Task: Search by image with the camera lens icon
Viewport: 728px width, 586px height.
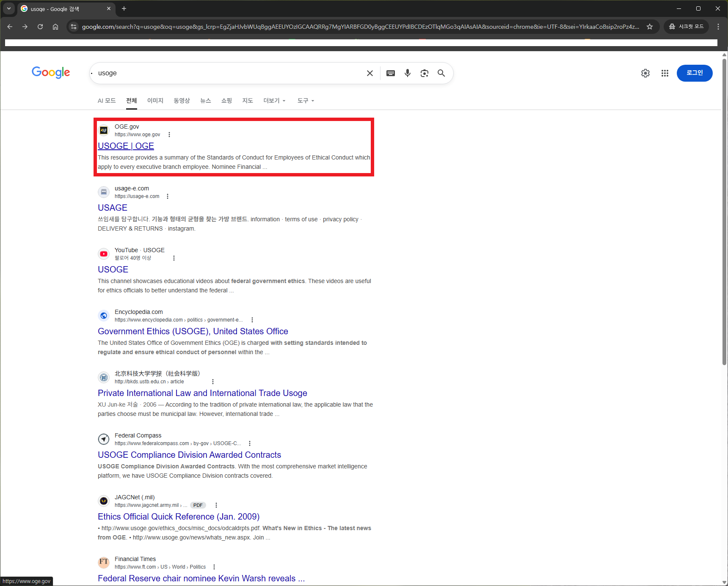Action: [425, 73]
